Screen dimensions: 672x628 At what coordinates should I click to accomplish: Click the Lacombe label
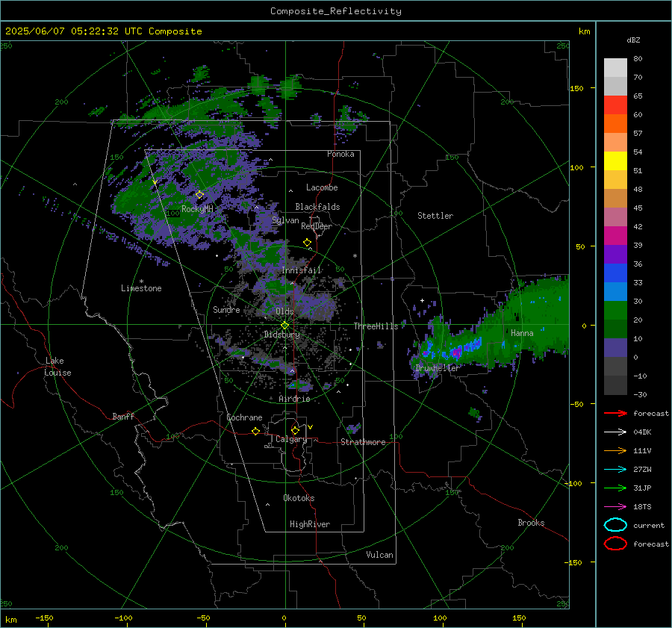(322, 187)
